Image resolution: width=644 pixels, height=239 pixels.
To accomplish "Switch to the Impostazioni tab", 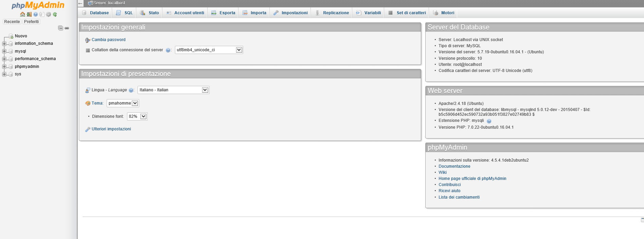I will point(290,13).
